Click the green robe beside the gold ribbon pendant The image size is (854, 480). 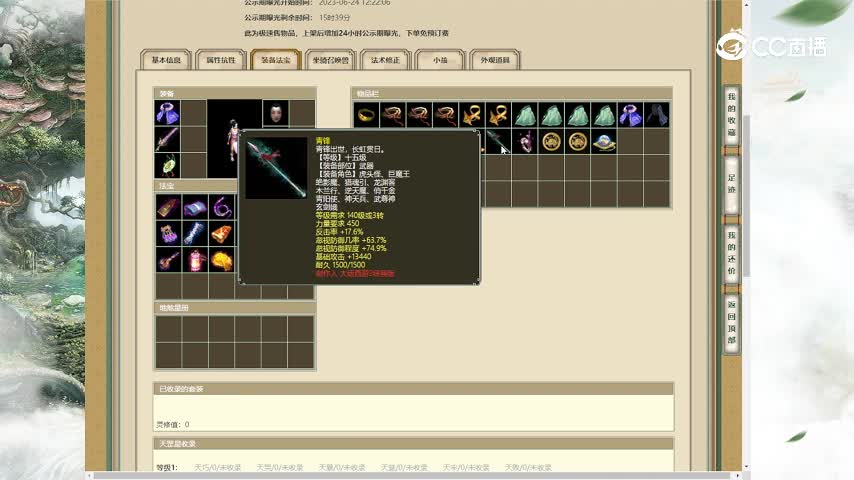tap(525, 115)
